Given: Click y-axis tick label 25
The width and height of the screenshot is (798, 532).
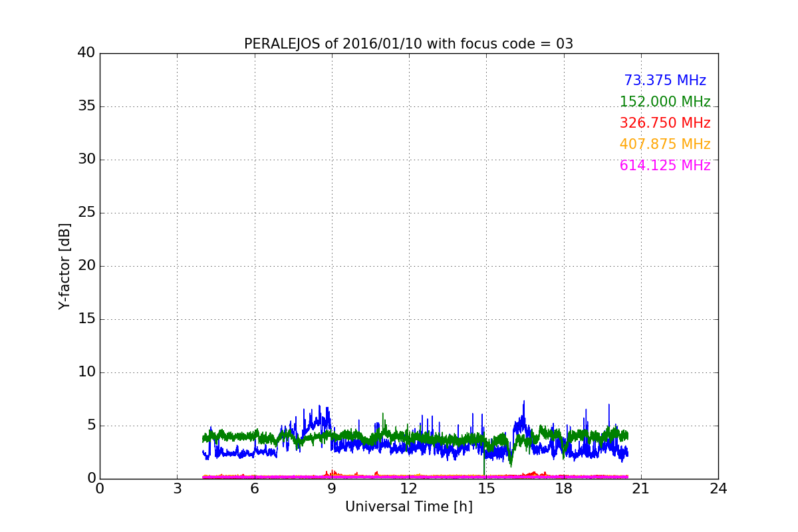Looking at the screenshot, I should [86, 213].
